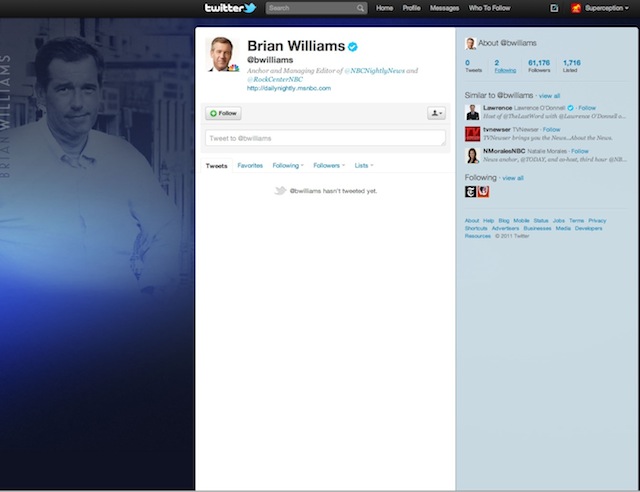Open Profile in top navigation
This screenshot has width=640, height=492.
411,8
